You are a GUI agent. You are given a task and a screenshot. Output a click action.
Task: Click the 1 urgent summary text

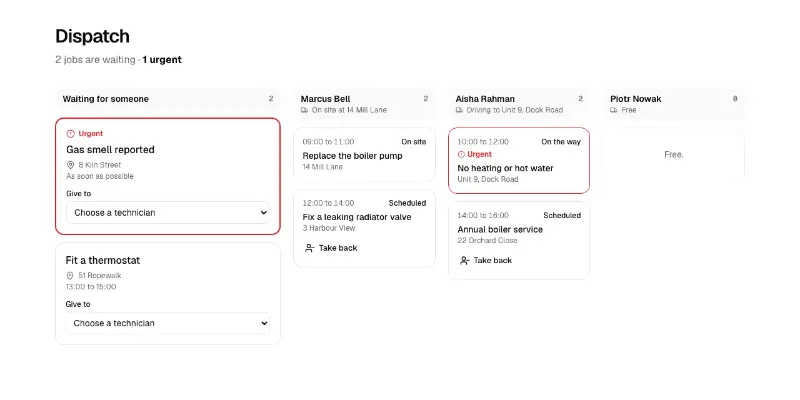(x=162, y=60)
